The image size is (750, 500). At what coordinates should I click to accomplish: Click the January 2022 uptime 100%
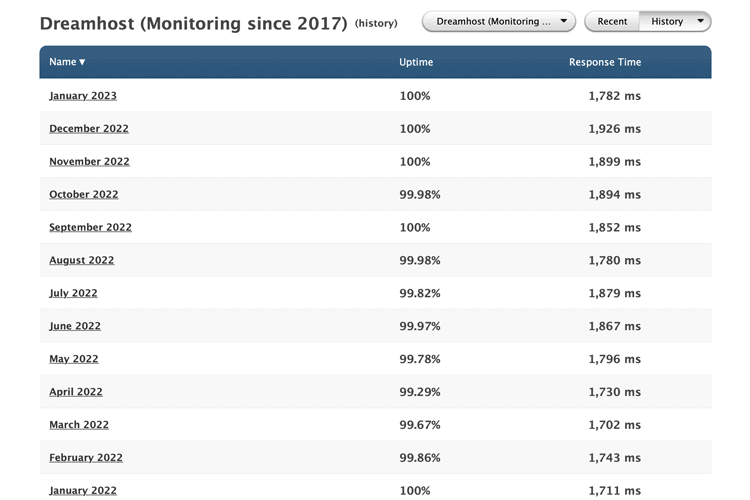(x=415, y=490)
